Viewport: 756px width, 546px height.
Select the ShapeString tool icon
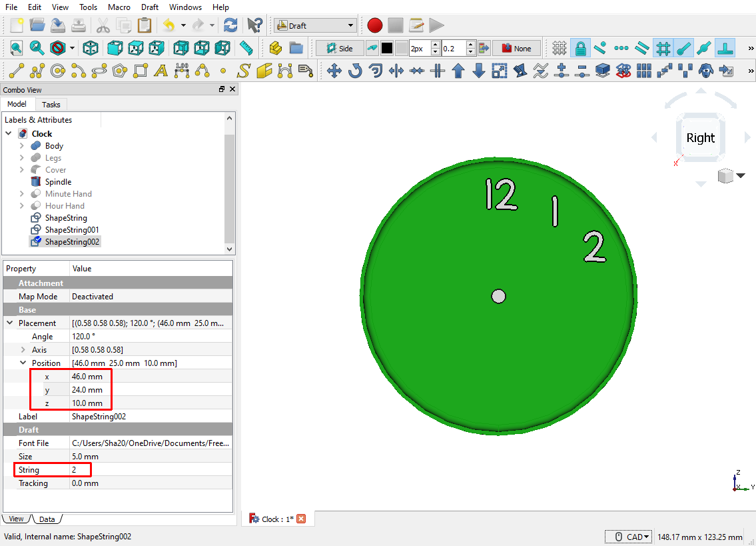pos(244,71)
